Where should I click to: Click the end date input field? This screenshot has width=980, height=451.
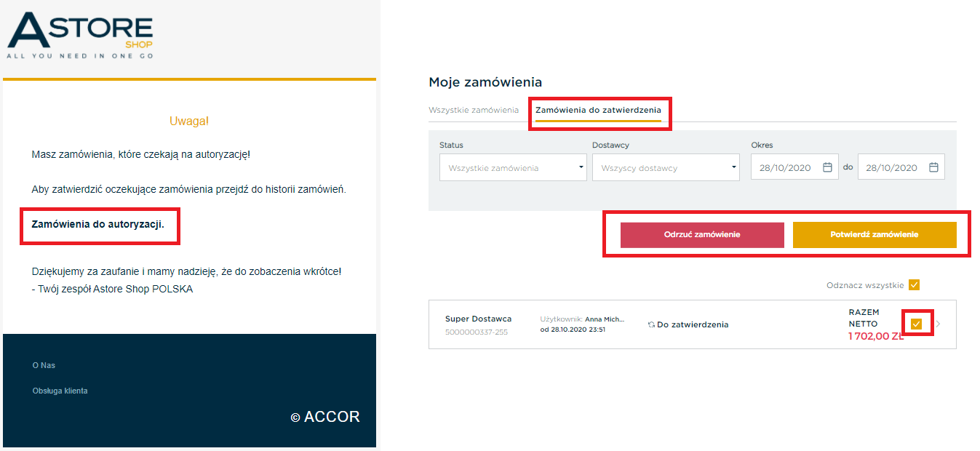pos(901,167)
